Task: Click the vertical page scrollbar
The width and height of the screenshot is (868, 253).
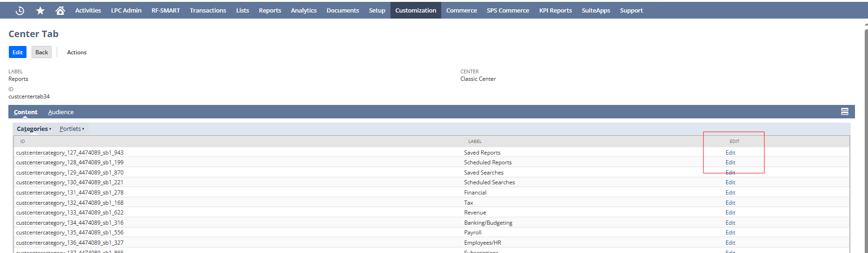Action: (x=865, y=139)
